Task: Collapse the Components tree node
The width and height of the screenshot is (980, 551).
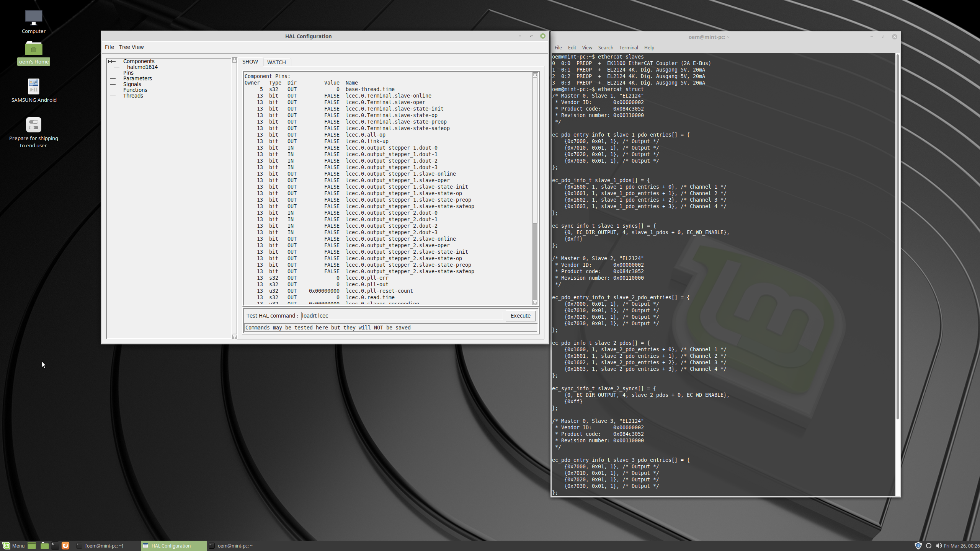Action: point(110,61)
